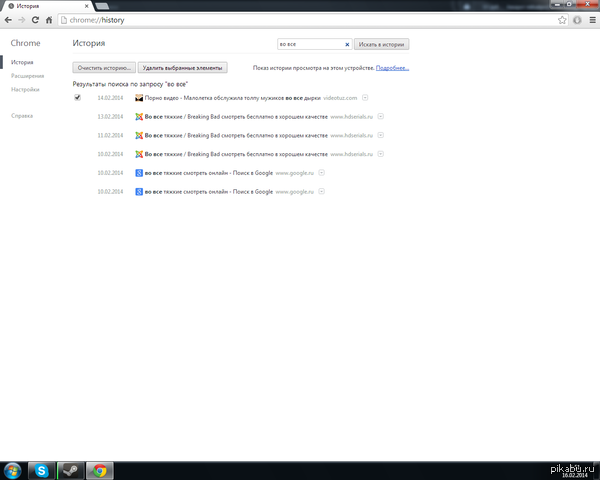Screen dimensions: 600x480
Task: Open Skype from the taskbar
Action: (x=41, y=470)
